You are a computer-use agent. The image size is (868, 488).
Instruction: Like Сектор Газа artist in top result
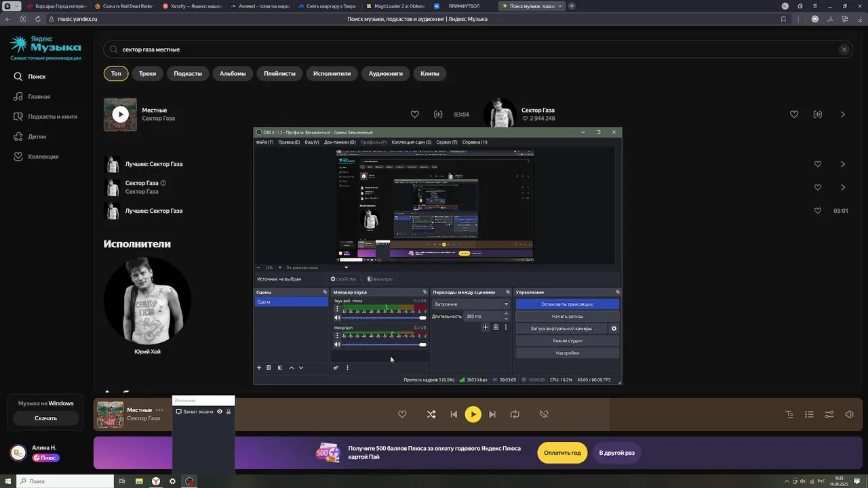pyautogui.click(x=794, y=114)
